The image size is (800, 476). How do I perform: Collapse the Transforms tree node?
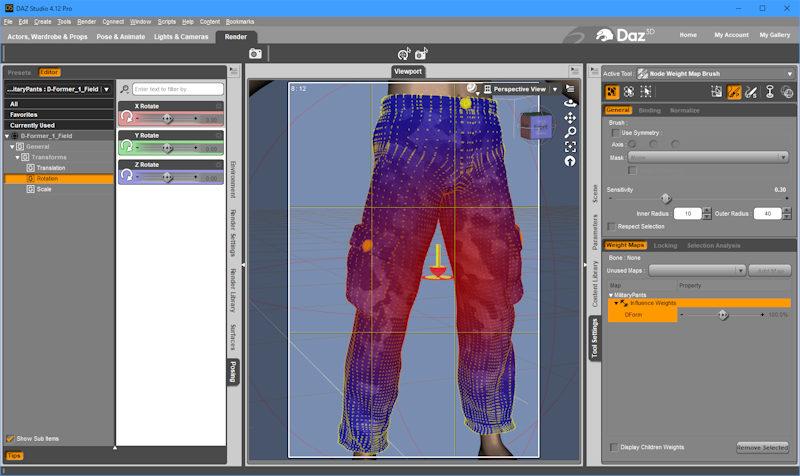pos(17,157)
